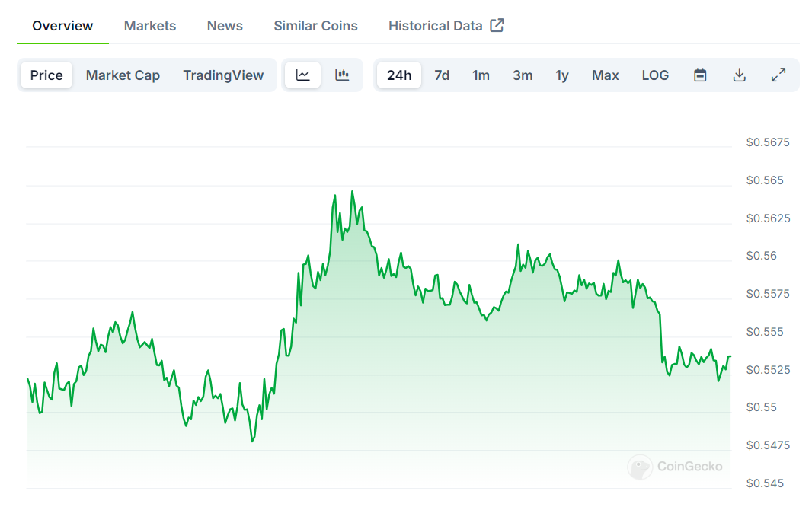Switch to candlestick chart view icon
The image size is (812, 507).
342,75
